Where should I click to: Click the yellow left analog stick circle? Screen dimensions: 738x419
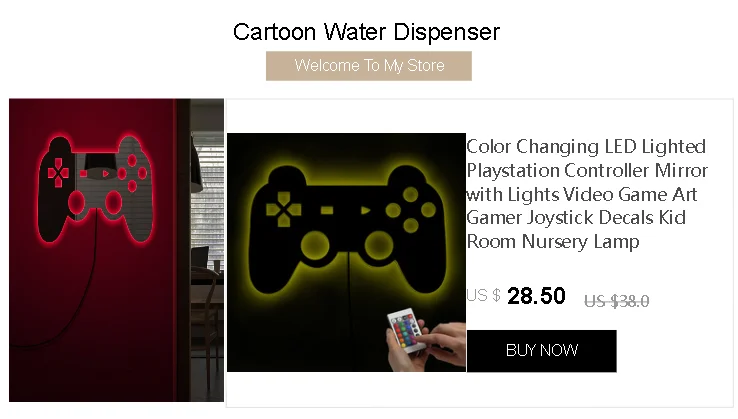[x=315, y=245]
